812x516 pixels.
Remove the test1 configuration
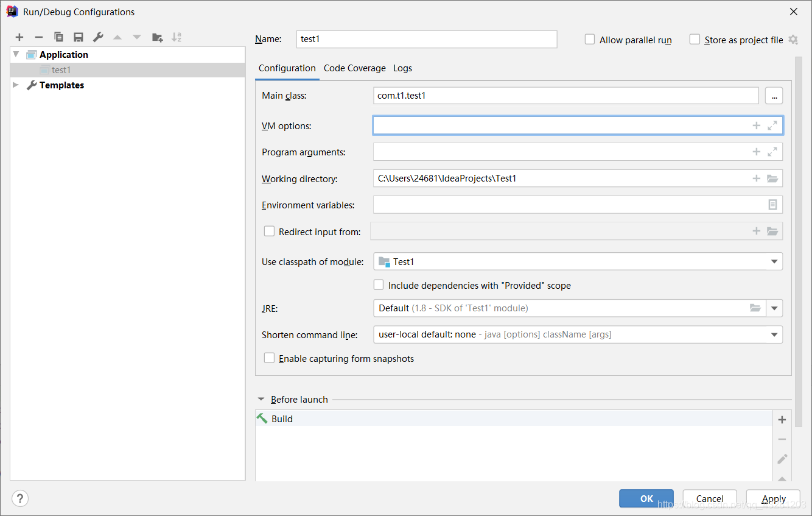pyautogui.click(x=38, y=37)
